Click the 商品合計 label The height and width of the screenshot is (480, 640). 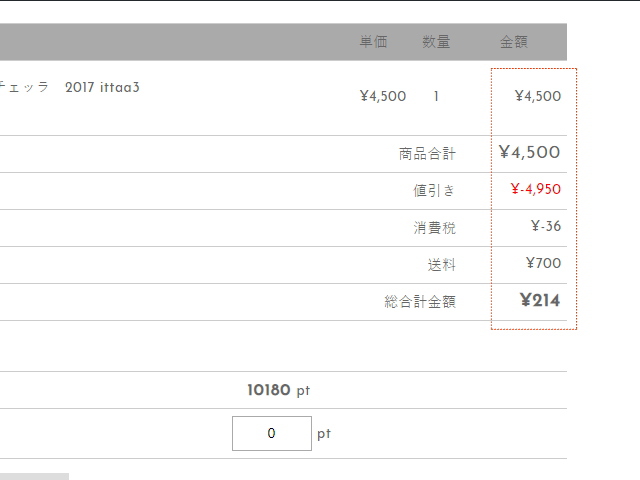[427, 154]
